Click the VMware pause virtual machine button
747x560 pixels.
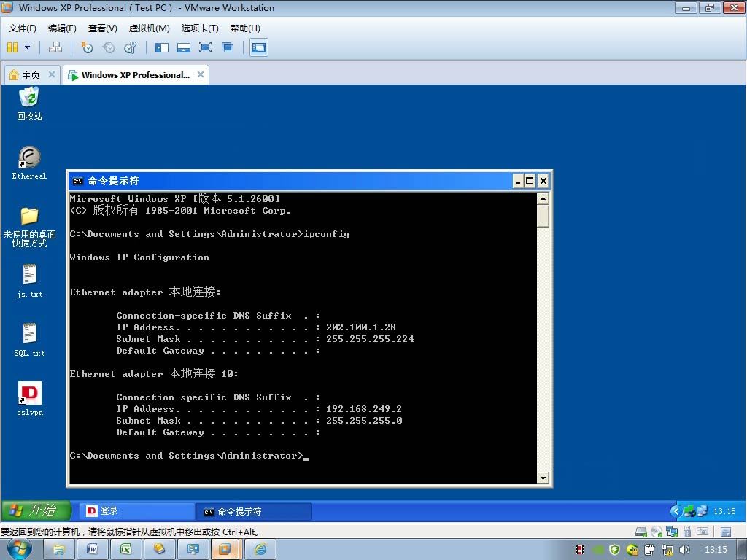(x=12, y=47)
